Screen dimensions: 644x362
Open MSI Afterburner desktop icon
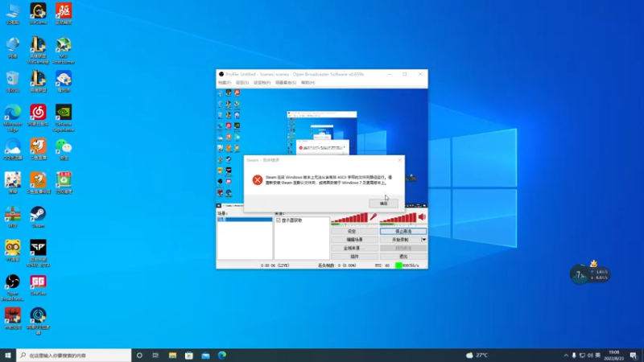pyautogui.click(x=64, y=51)
